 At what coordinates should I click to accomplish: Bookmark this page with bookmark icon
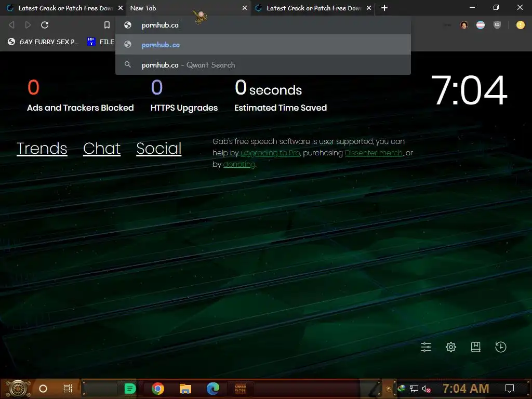coord(107,25)
